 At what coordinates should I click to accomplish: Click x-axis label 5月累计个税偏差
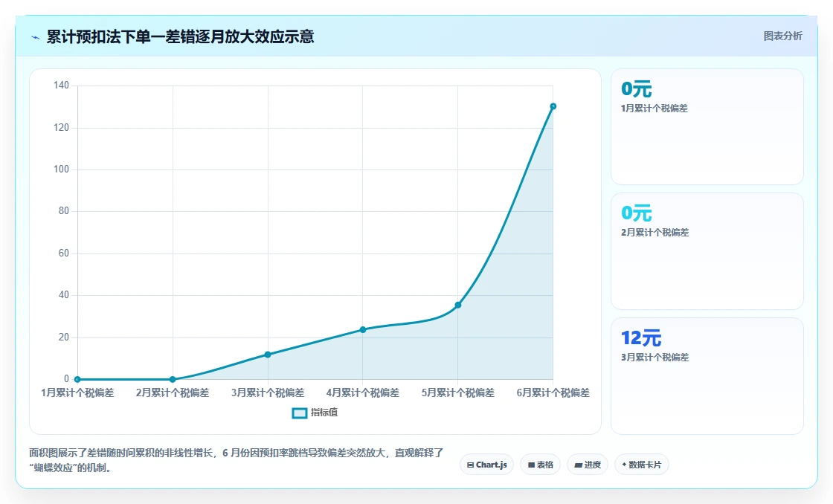(x=458, y=392)
